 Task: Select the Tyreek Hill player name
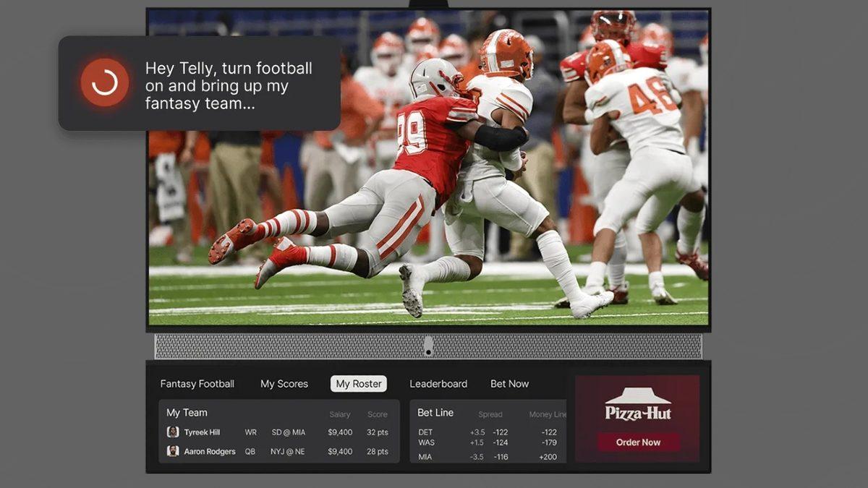pos(202,432)
